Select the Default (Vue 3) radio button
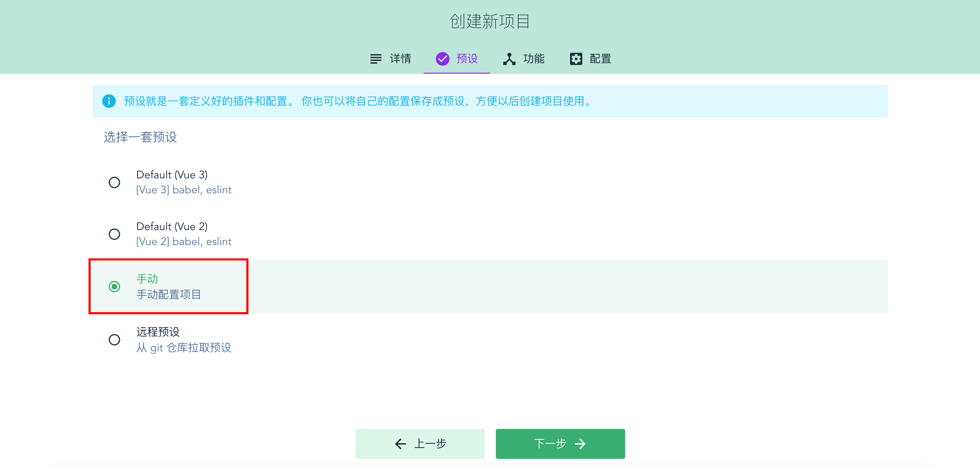Image resolution: width=980 pixels, height=465 pixels. click(114, 182)
